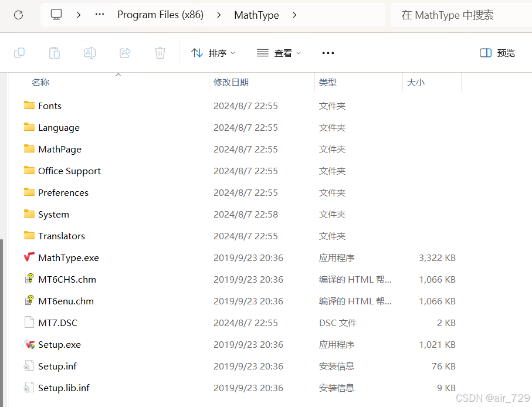The image size is (532, 407).
Task: Expand the chevron after Program Files (x86)
Action: pos(219,15)
